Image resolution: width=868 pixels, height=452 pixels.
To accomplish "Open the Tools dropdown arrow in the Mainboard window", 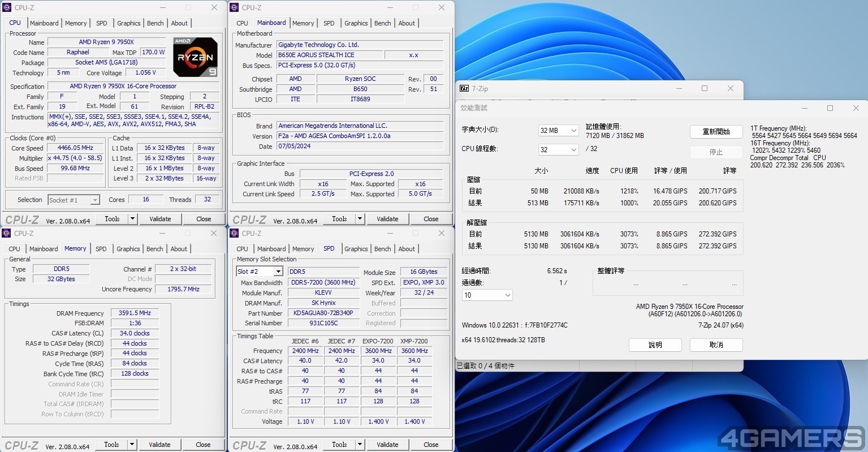I will [360, 219].
